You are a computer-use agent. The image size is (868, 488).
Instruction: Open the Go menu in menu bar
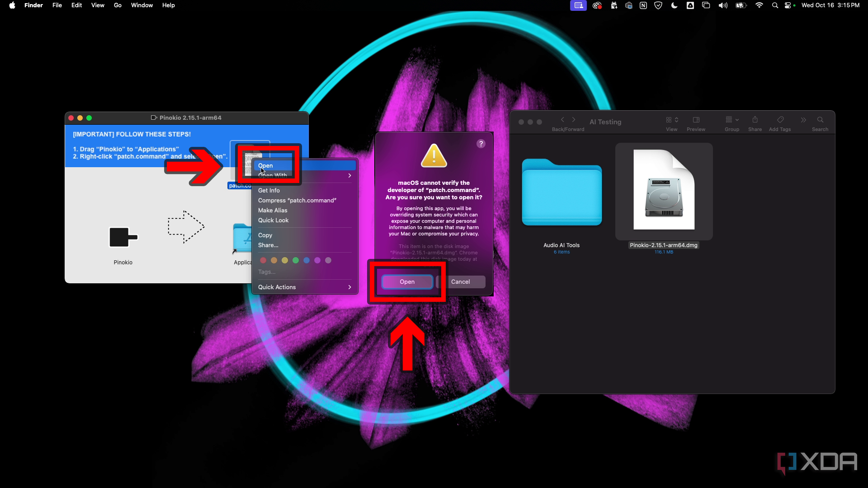(x=118, y=5)
